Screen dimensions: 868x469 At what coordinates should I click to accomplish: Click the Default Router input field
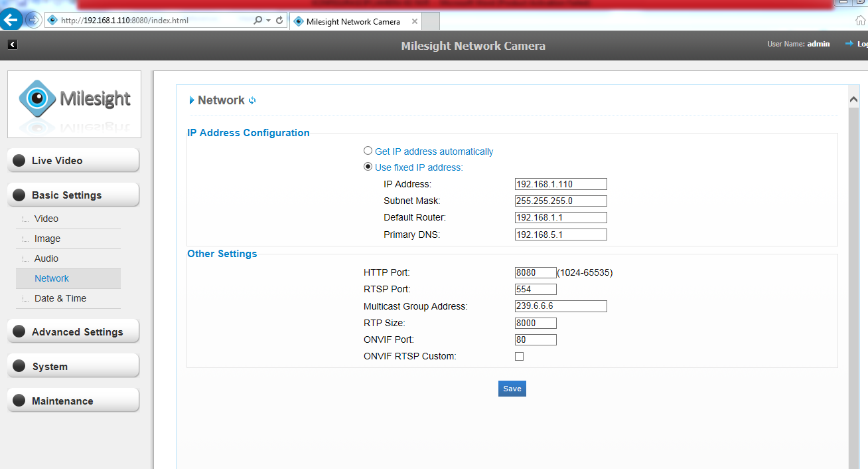561,217
